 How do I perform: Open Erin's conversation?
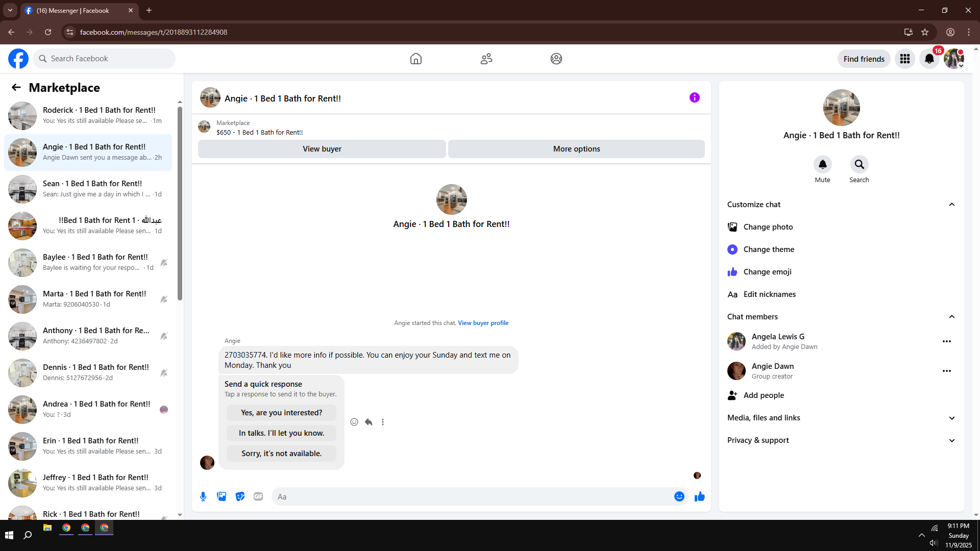(x=88, y=446)
